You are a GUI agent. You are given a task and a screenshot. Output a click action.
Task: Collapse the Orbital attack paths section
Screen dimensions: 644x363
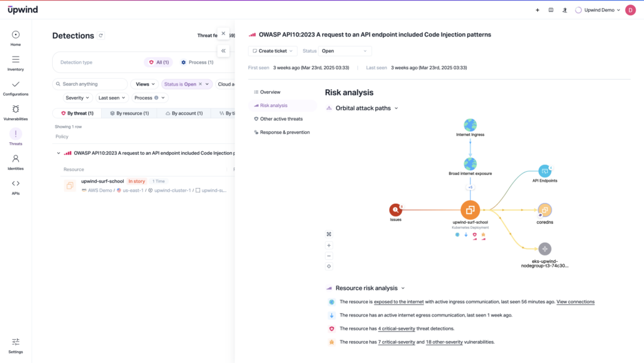tap(396, 108)
